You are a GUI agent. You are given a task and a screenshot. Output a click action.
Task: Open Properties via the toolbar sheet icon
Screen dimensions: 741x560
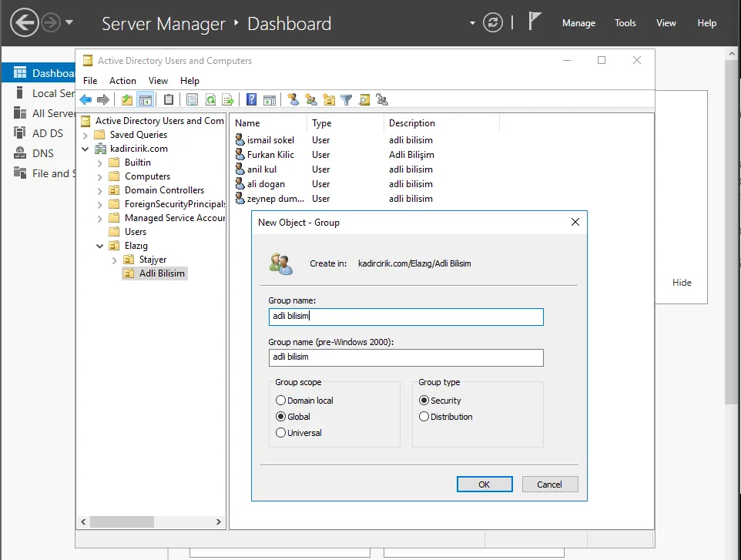[192, 99]
